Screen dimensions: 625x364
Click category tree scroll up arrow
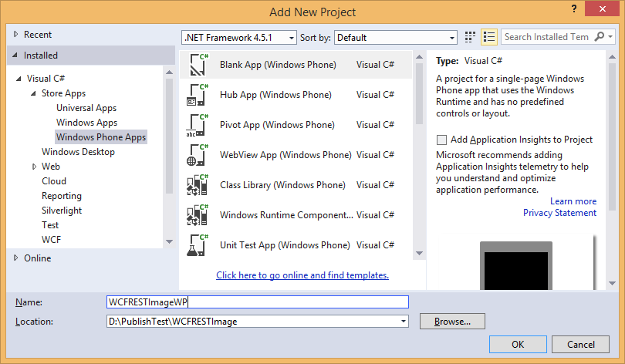(169, 72)
